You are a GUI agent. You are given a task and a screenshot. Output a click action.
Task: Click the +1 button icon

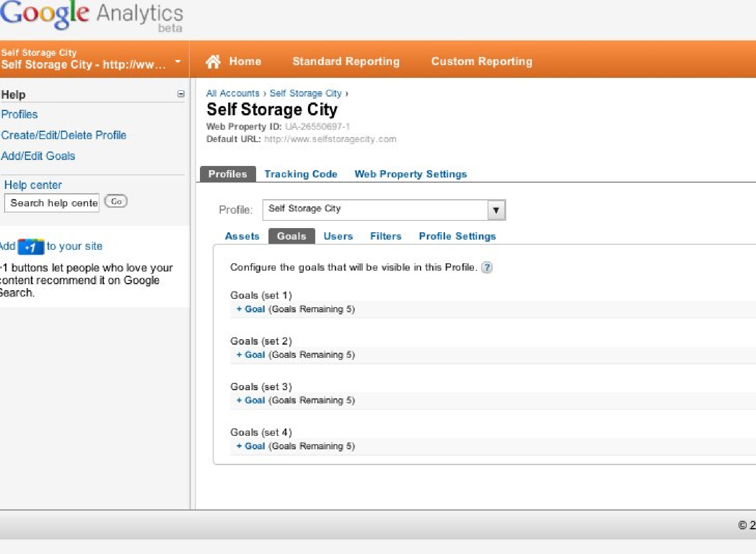point(31,247)
